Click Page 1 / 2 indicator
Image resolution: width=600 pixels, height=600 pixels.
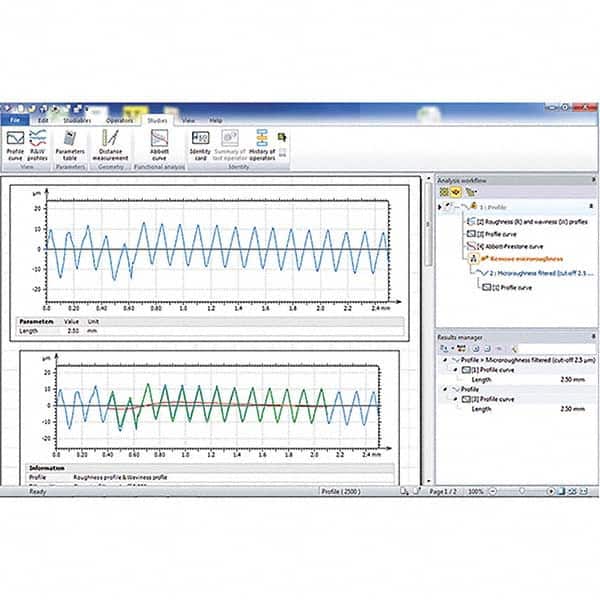[x=443, y=491]
